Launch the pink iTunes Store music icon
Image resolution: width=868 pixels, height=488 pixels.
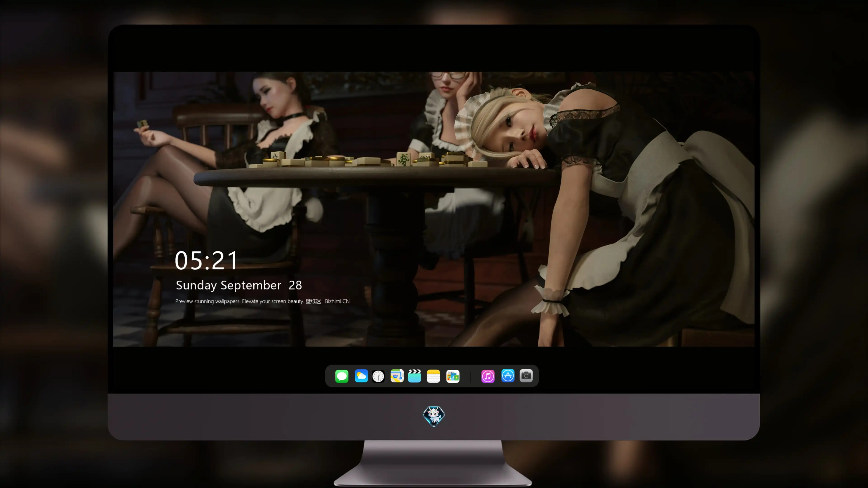tap(488, 376)
